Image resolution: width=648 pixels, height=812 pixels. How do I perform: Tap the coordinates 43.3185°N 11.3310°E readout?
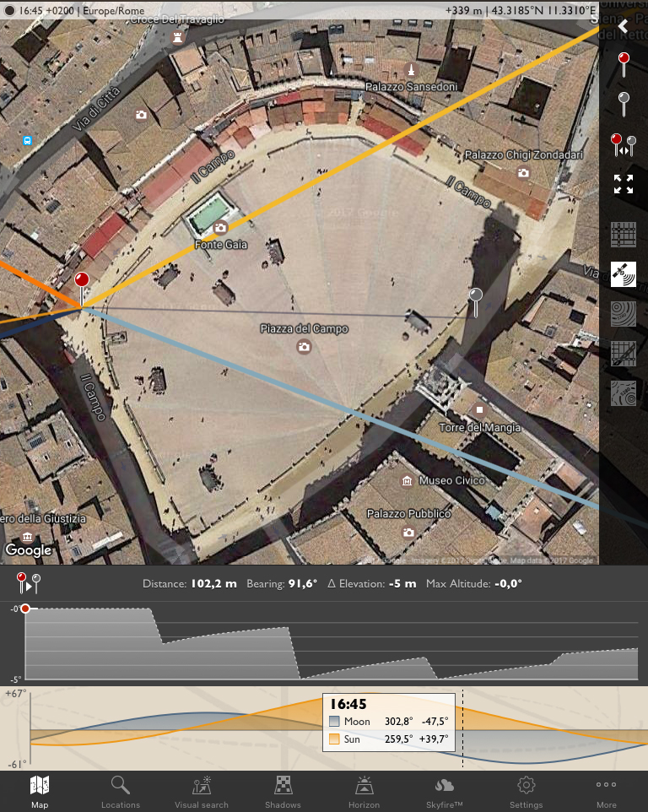click(x=543, y=10)
